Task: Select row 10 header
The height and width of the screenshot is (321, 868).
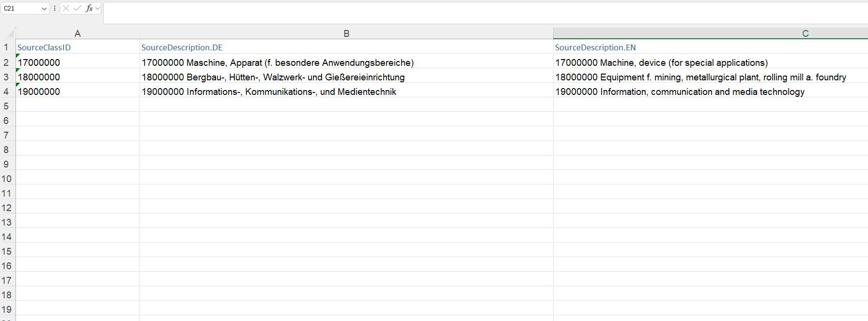Action: [x=6, y=179]
